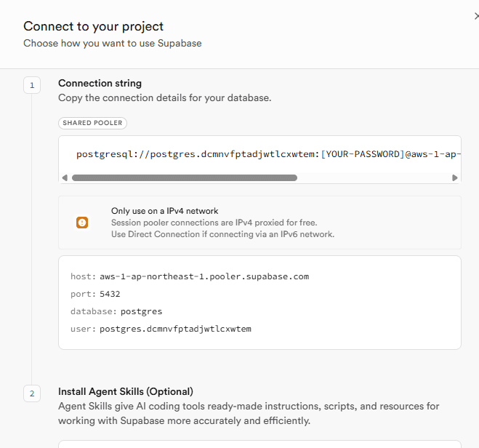Click the right arrow of connection string scrollbar
The width and height of the screenshot is (479, 448).
[454, 178]
